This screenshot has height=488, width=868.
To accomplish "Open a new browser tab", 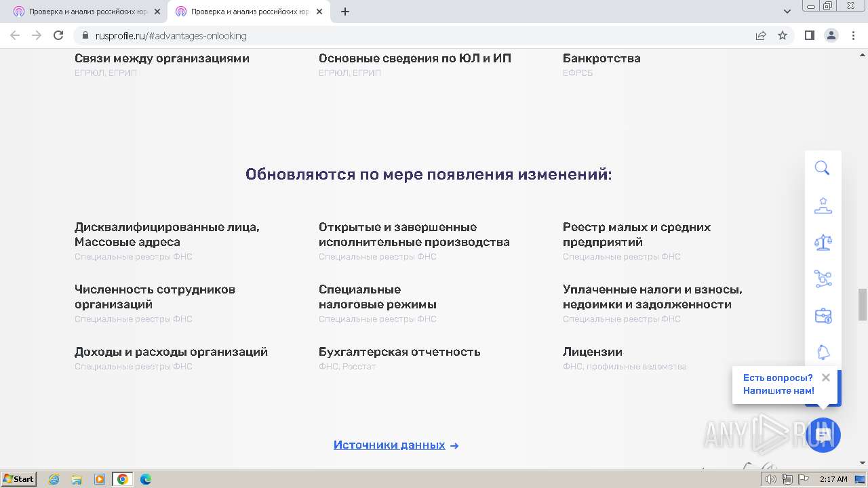I will click(345, 12).
